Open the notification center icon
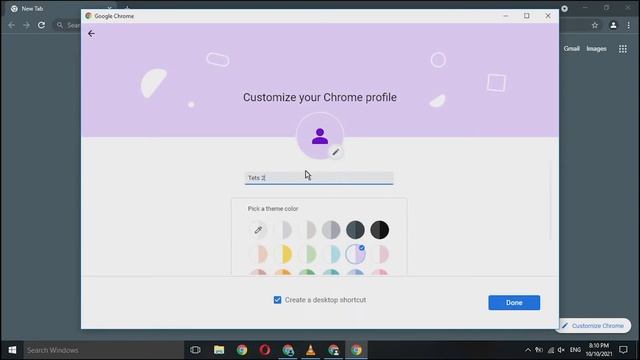The height and width of the screenshot is (360, 640). coord(623,350)
